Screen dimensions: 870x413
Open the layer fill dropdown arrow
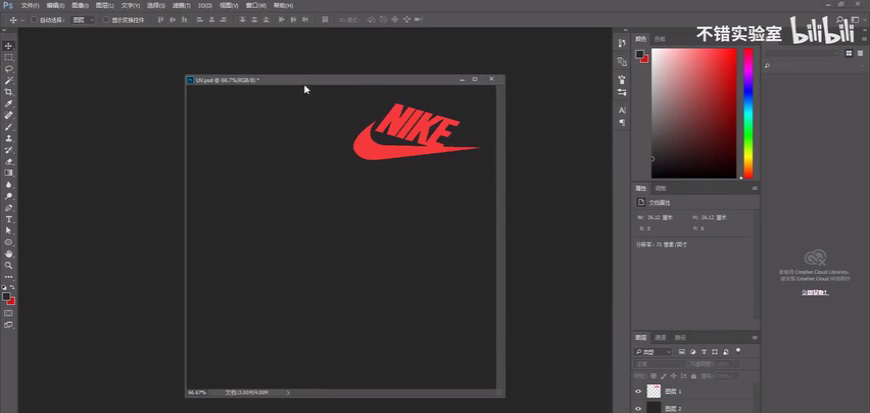(736, 376)
